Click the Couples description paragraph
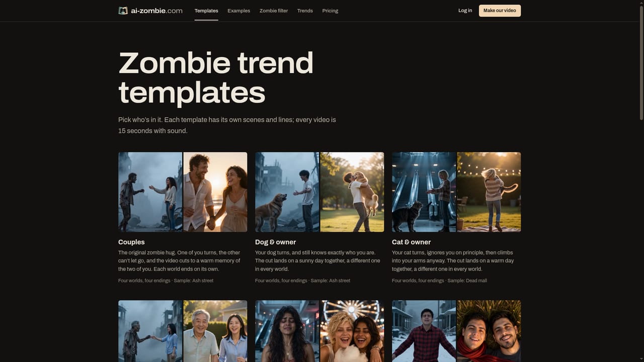Image resolution: width=644 pixels, height=362 pixels. pos(180,261)
